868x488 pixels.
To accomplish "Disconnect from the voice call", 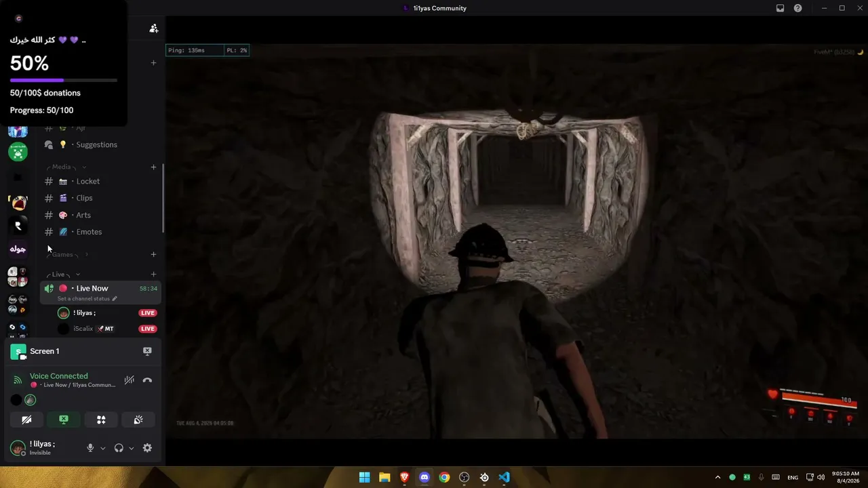I will point(147,380).
